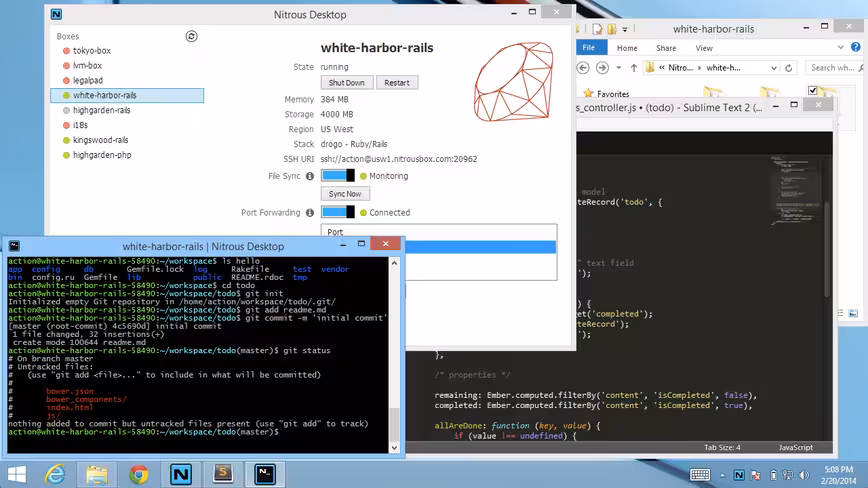
Task: Click the battery tray icon
Action: [773, 475]
